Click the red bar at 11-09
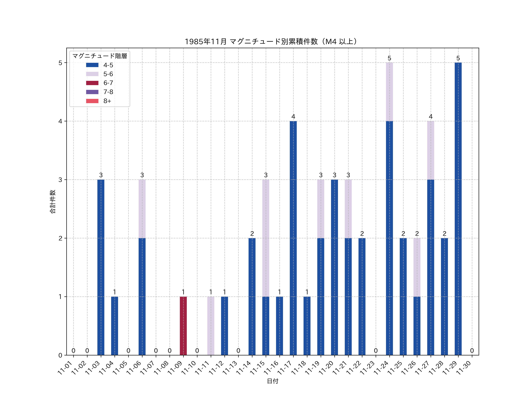Image resolution: width=532 pixels, height=399 pixels. (183, 326)
